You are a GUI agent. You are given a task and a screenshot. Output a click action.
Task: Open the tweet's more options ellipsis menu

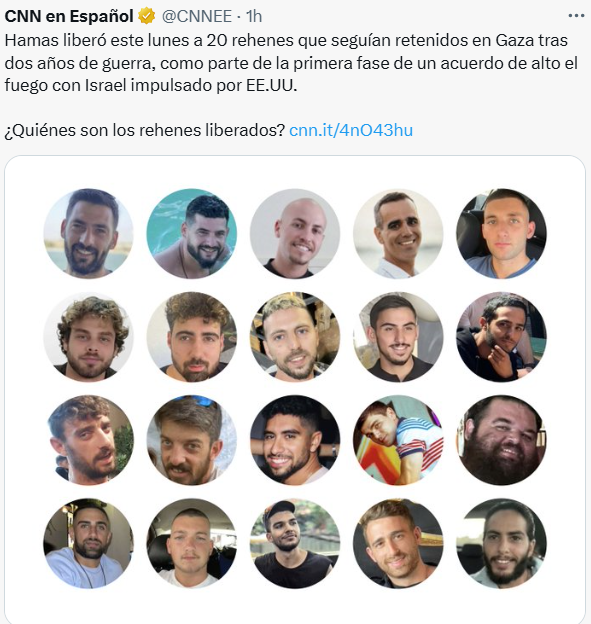tap(576, 16)
